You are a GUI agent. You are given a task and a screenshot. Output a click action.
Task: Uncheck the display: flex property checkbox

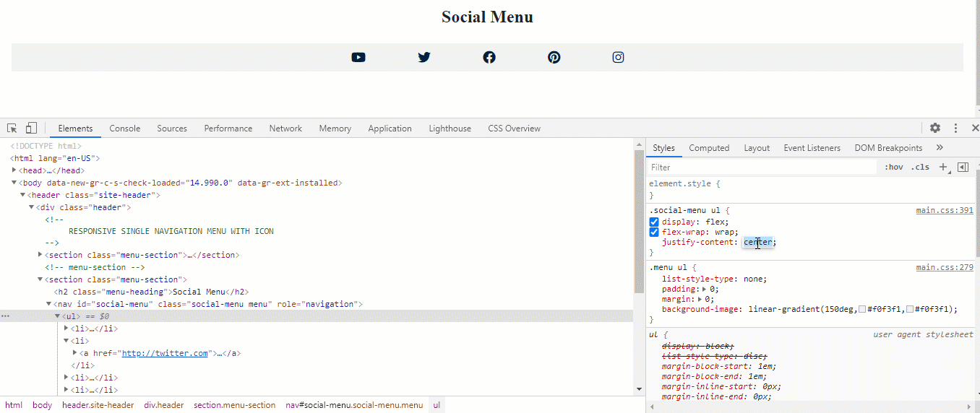654,222
